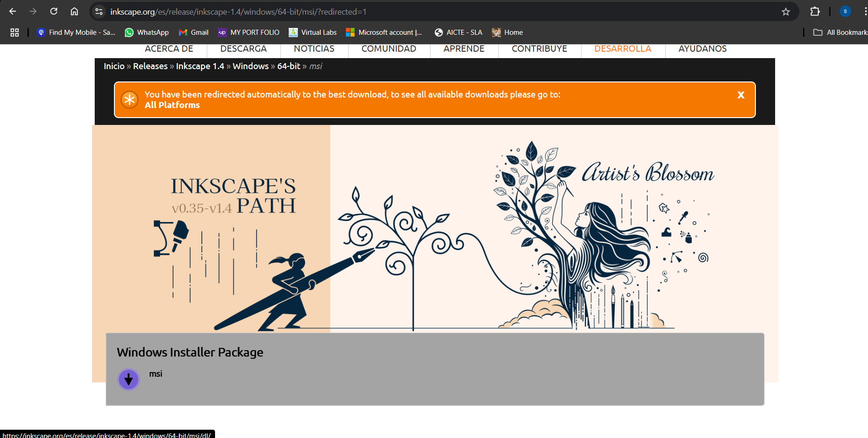Open Microsoft account bookmark
Image resolution: width=868 pixels, height=438 pixels.
point(384,32)
